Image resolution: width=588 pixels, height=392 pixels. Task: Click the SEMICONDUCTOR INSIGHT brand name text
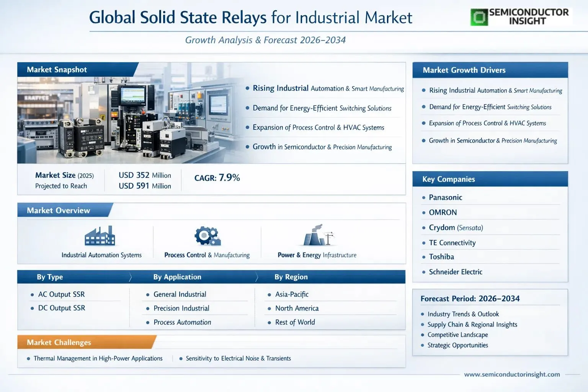click(528, 17)
